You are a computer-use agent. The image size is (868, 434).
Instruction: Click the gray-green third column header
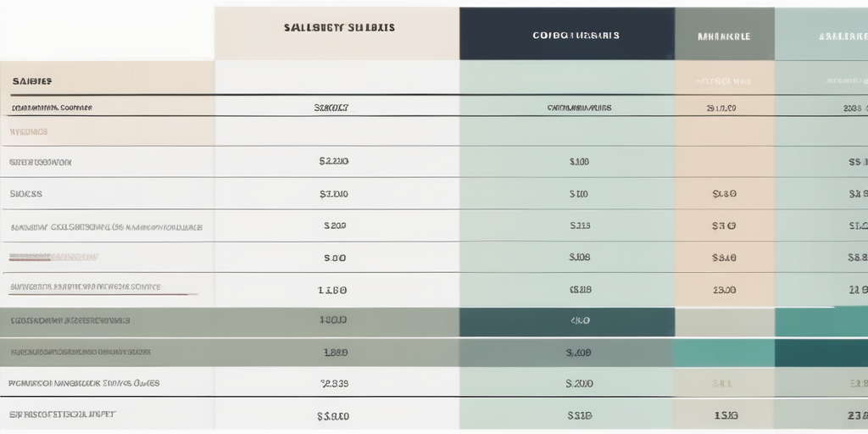point(724,36)
